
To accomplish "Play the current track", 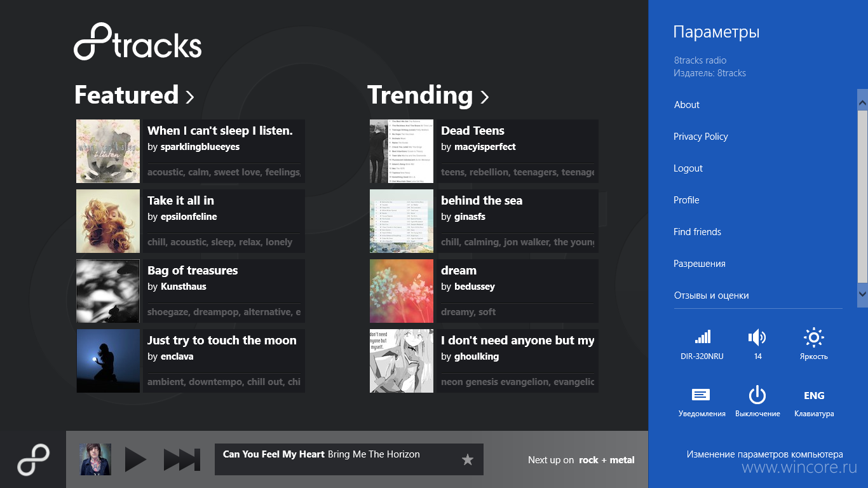I will tap(135, 459).
